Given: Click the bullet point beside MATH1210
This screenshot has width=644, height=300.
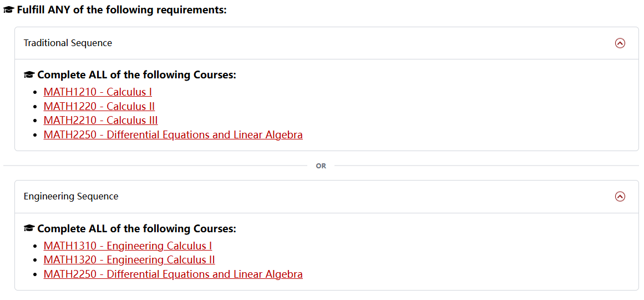Looking at the screenshot, I should [x=37, y=93].
